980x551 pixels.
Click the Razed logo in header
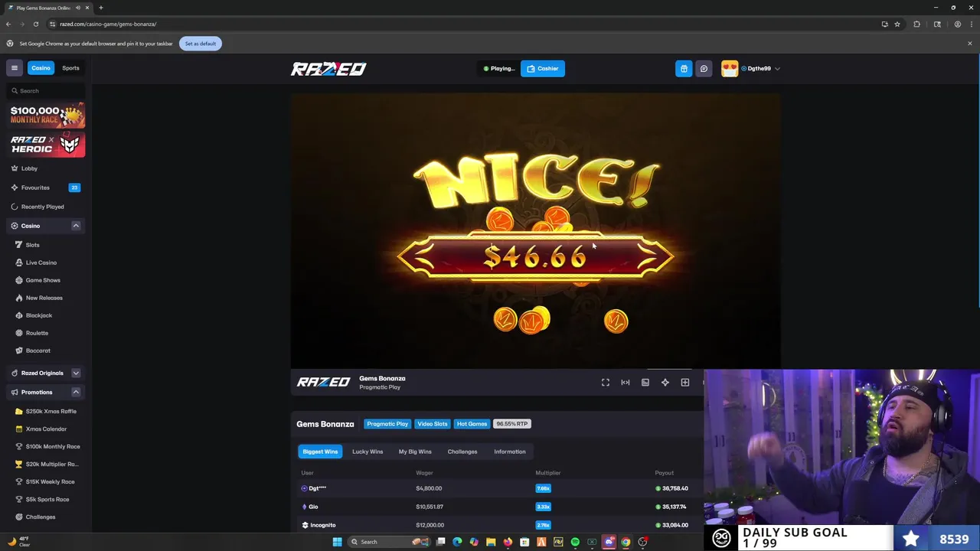click(x=328, y=69)
